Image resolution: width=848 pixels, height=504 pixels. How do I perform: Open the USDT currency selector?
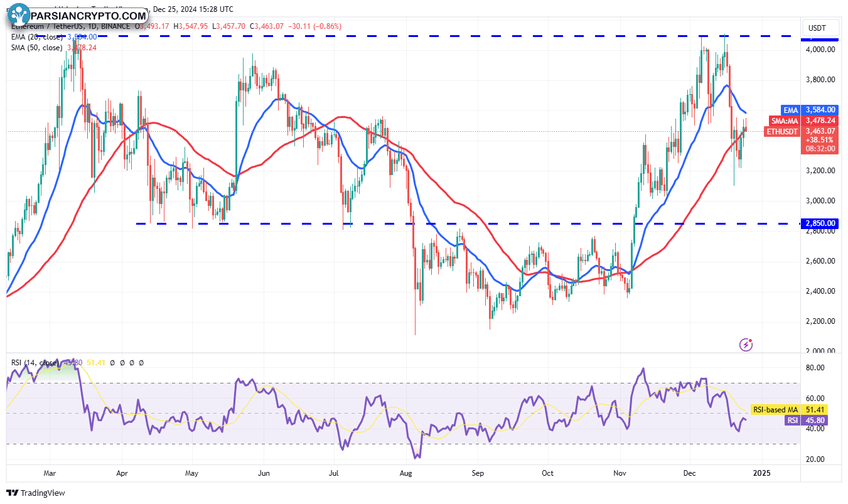click(819, 28)
